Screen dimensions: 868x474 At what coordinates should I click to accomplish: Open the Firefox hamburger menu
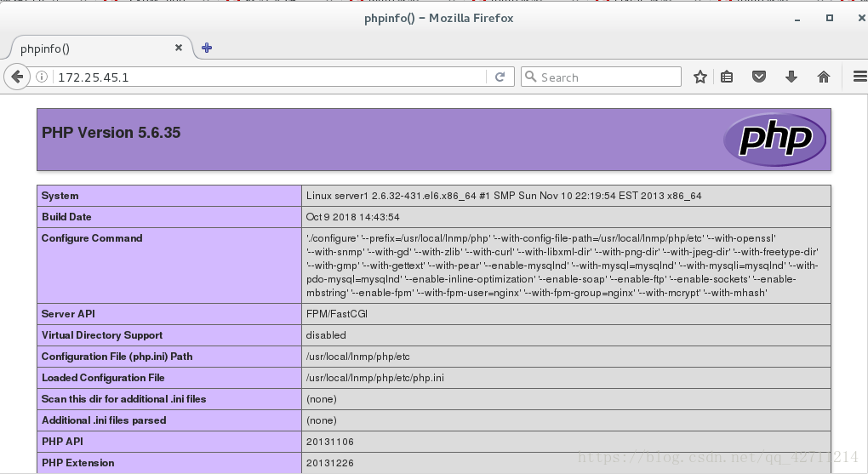tap(859, 77)
